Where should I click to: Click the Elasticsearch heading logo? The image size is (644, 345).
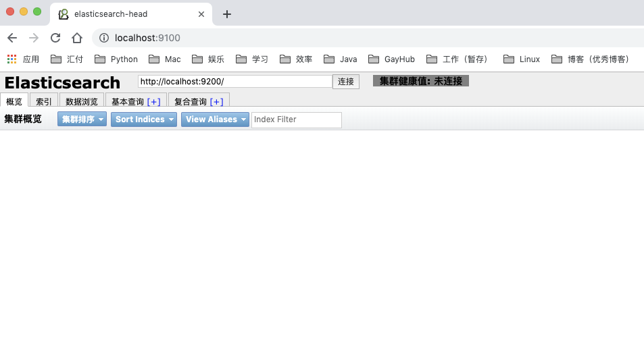[62, 83]
